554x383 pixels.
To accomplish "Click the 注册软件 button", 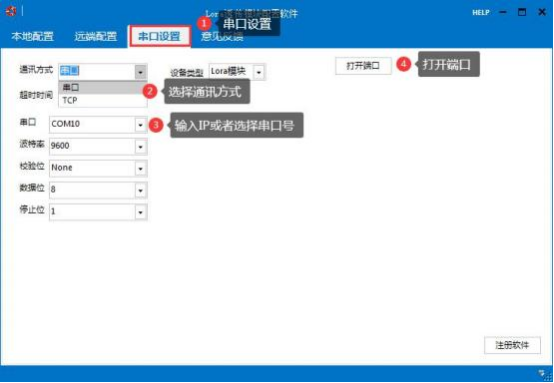I will pos(512,345).
